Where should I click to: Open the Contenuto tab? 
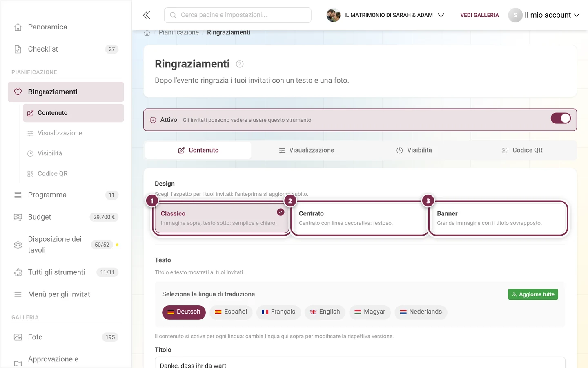click(198, 150)
